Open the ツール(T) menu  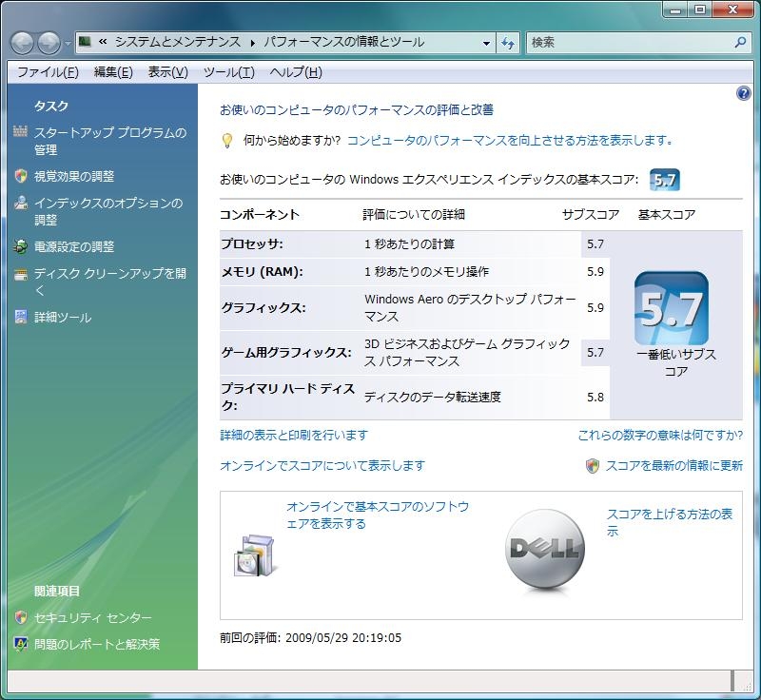(x=228, y=72)
